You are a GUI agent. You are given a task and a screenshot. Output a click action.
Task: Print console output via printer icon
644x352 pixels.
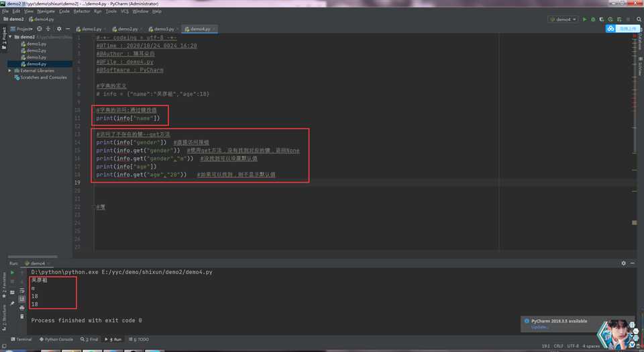click(22, 308)
